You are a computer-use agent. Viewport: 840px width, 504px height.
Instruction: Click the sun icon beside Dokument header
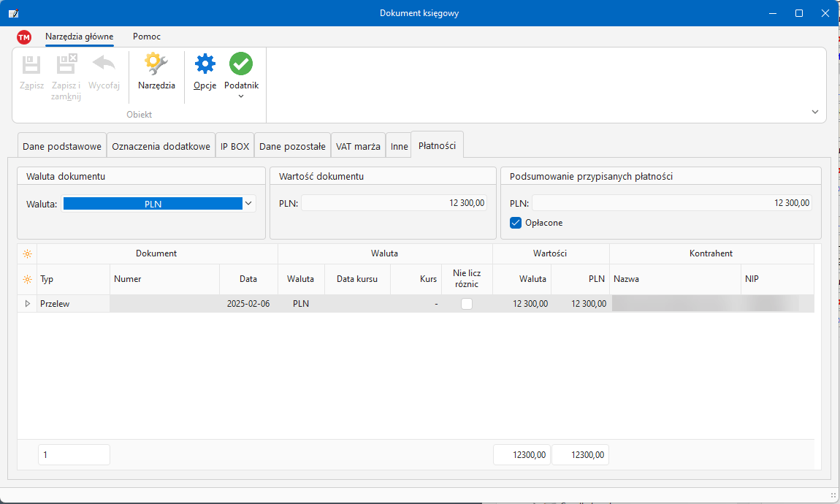tap(27, 254)
